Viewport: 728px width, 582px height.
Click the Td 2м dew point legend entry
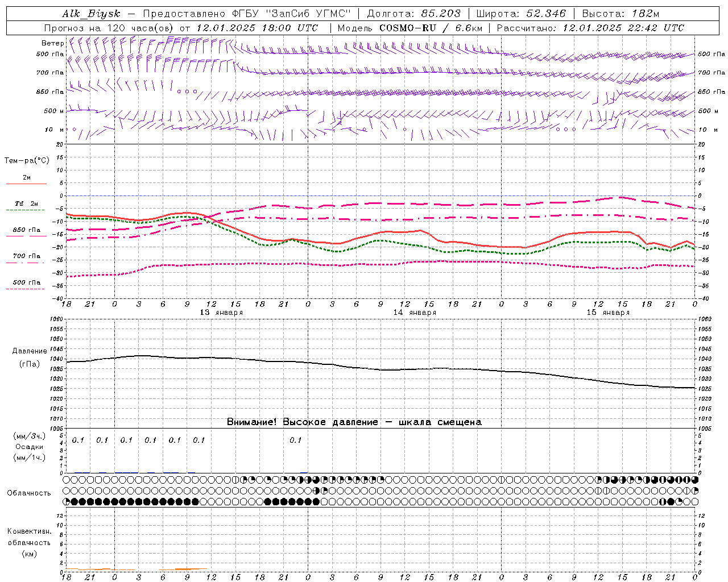pyautogui.click(x=26, y=206)
